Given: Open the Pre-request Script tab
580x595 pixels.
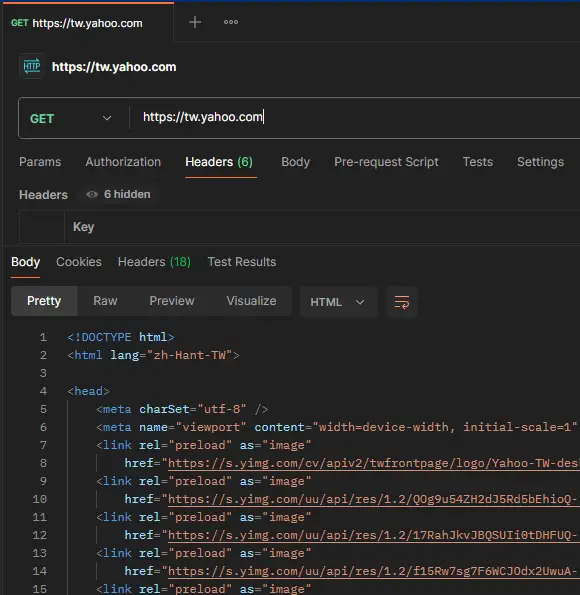Looking at the screenshot, I should point(386,162).
